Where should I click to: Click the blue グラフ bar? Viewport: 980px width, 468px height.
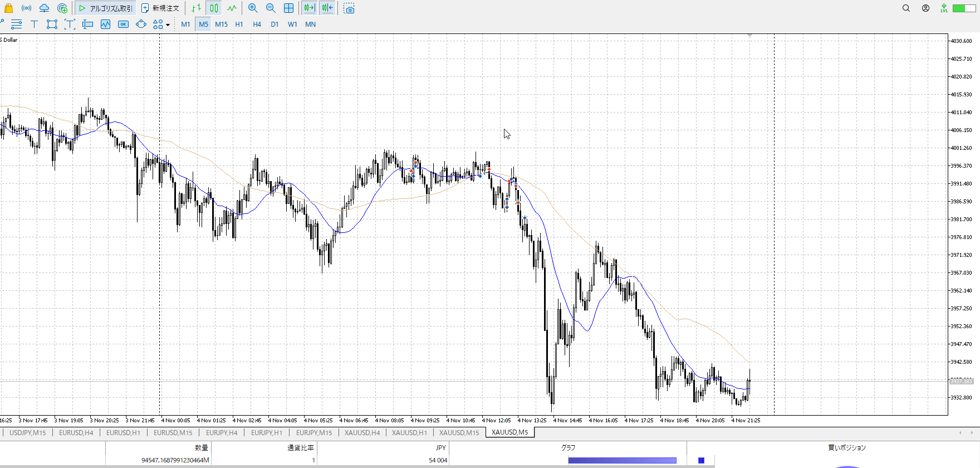coord(622,460)
